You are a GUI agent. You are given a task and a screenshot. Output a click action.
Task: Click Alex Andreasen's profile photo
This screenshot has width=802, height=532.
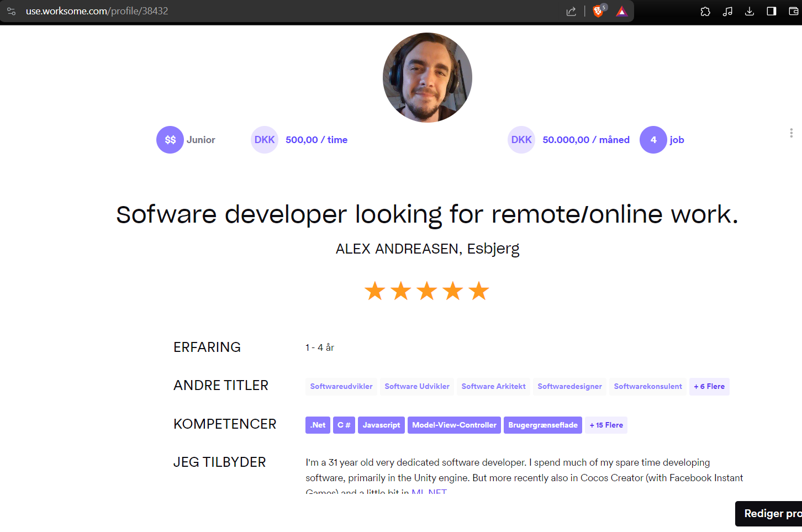tap(427, 77)
